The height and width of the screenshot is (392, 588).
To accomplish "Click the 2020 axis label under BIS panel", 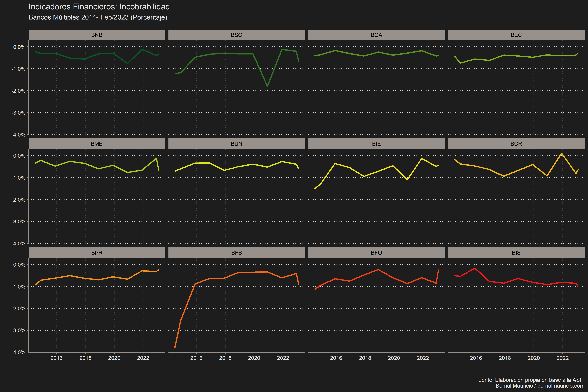I will 534,358.
